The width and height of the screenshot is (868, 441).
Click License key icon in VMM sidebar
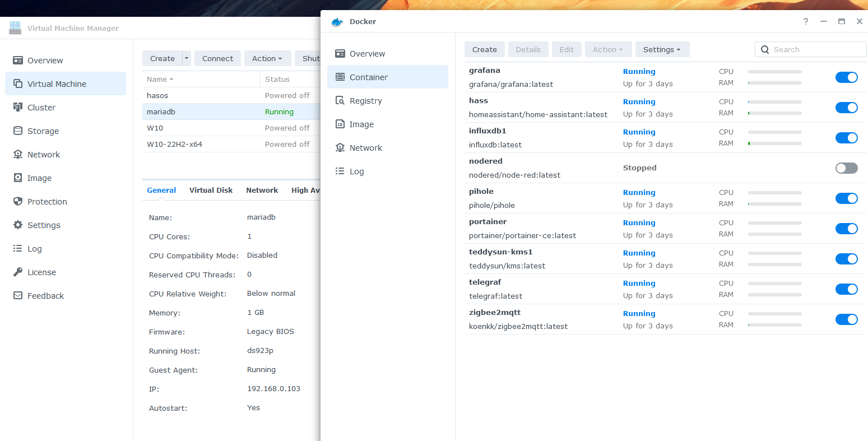coord(18,272)
